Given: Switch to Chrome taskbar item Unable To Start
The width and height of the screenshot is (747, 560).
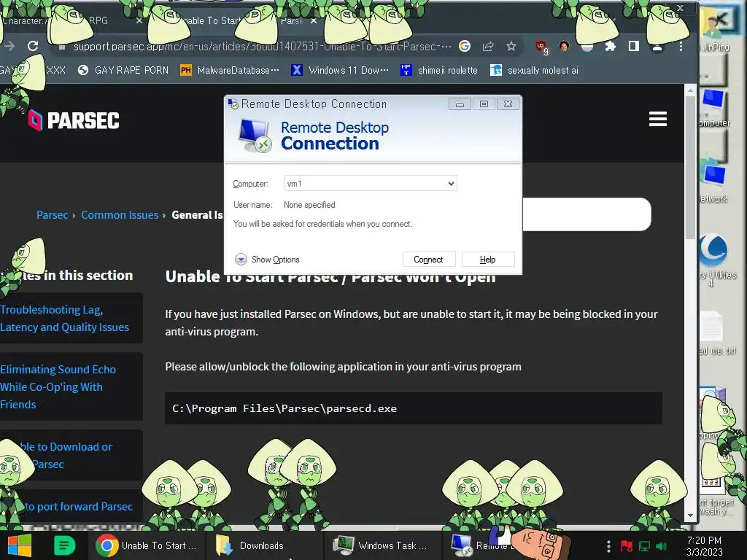Looking at the screenshot, I should tap(147, 545).
